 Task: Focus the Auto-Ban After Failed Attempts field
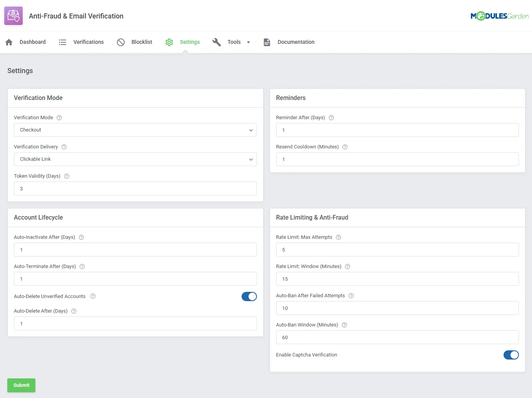tap(397, 308)
